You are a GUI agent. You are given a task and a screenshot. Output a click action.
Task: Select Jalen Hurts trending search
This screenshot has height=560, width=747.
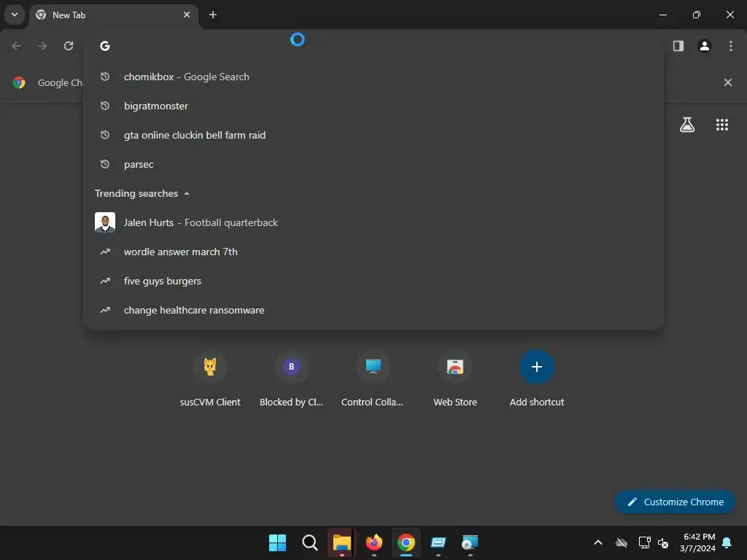(x=373, y=222)
